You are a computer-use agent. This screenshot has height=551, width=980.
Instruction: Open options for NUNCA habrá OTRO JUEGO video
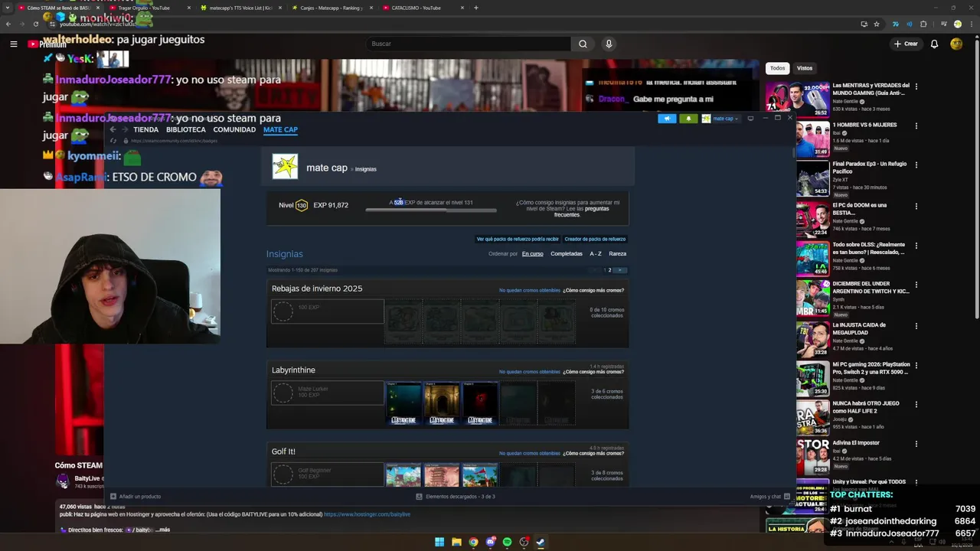916,404
